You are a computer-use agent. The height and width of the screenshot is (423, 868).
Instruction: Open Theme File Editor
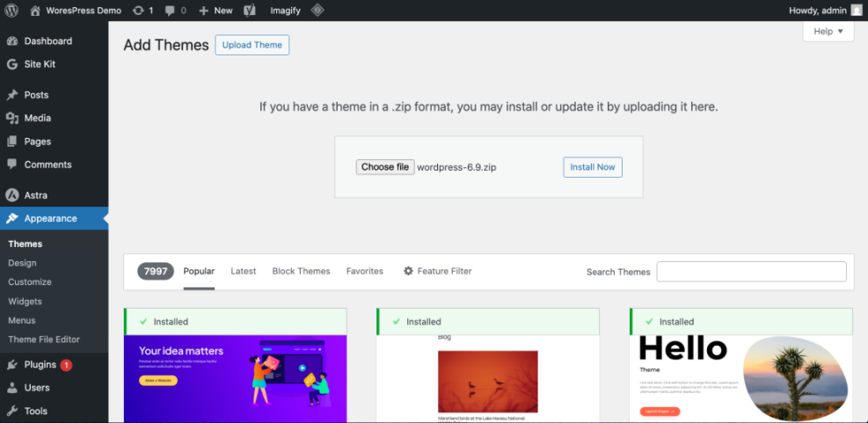[x=44, y=339]
